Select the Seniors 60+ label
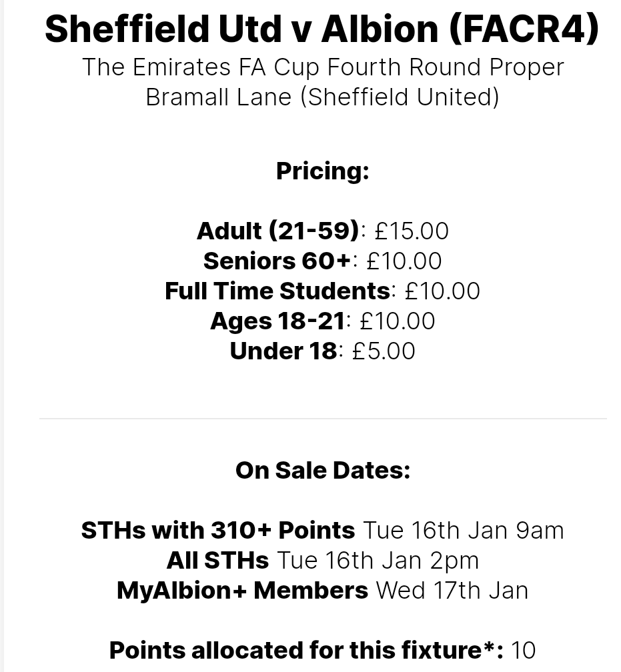This screenshot has width=621, height=672. [x=277, y=261]
